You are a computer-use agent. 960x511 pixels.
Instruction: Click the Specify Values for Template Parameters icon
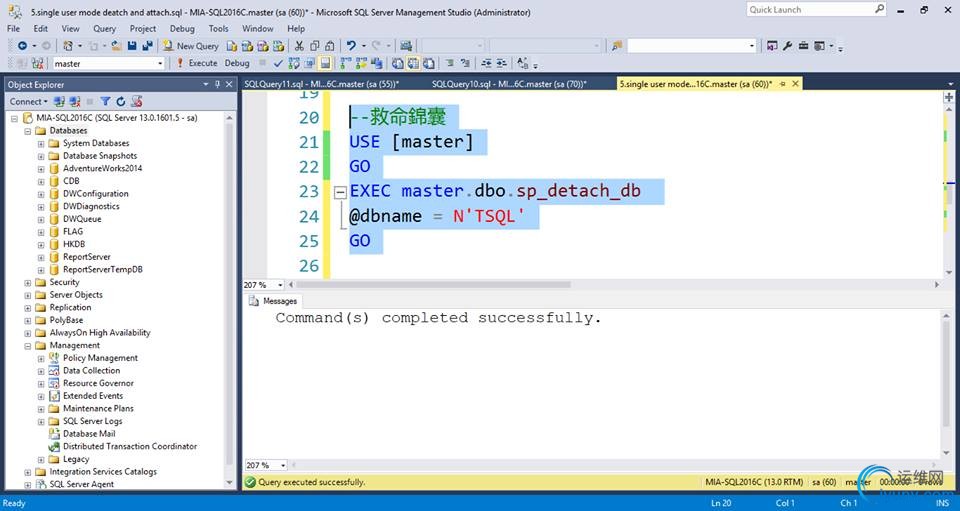click(523, 63)
